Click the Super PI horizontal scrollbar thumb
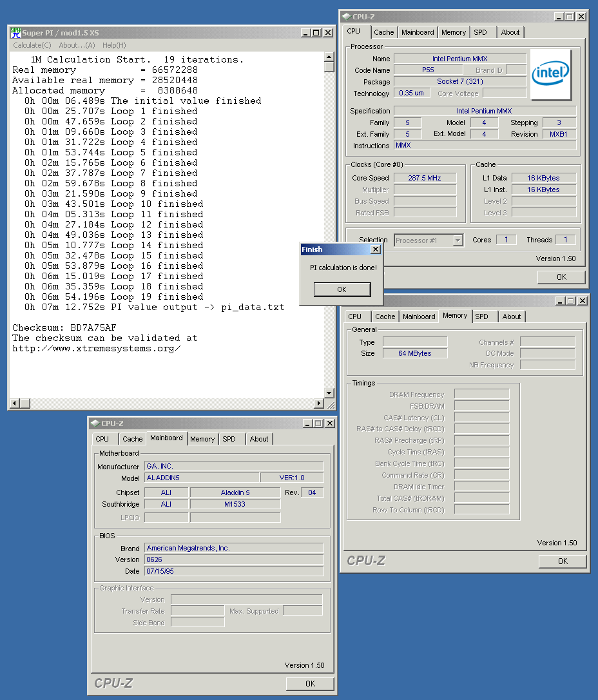 point(25,403)
